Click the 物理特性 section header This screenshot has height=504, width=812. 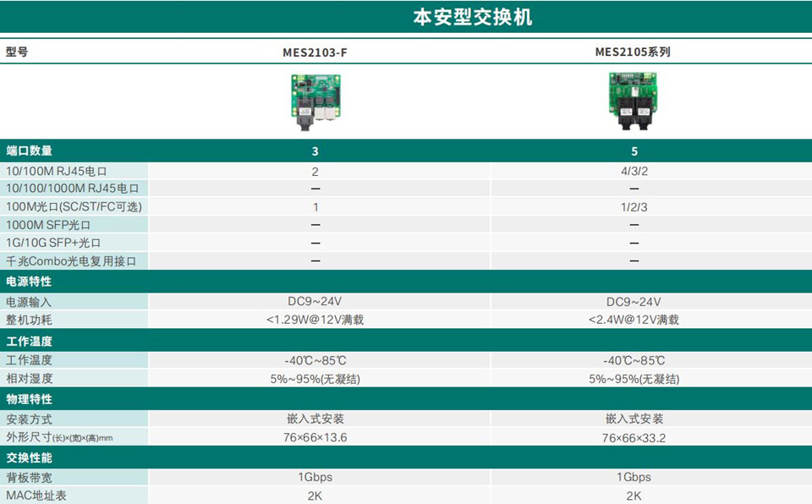(29, 399)
